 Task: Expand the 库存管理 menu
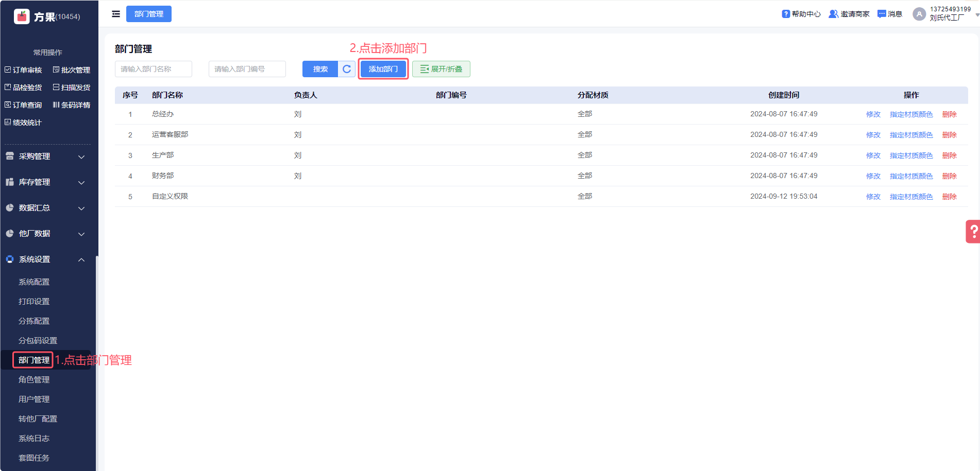(x=45, y=182)
